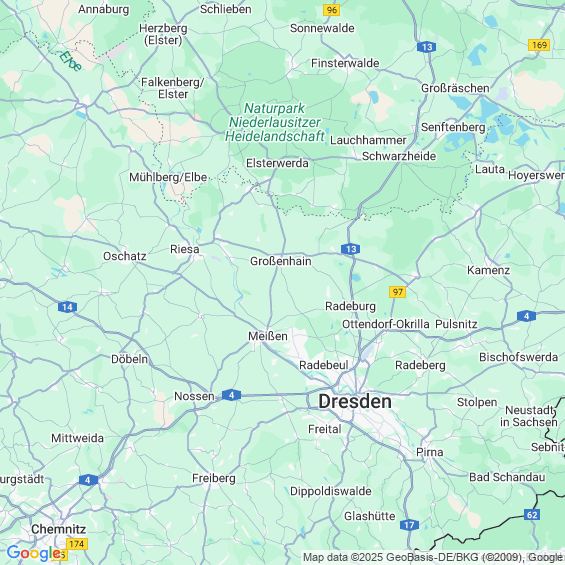Click the yellow 97 road marker
The width and height of the screenshot is (565, 565).
pos(397,292)
